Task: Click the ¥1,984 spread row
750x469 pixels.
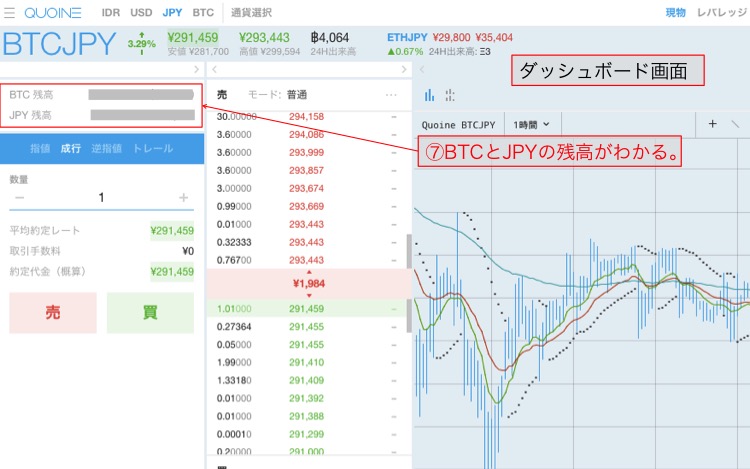Action: click(x=309, y=284)
